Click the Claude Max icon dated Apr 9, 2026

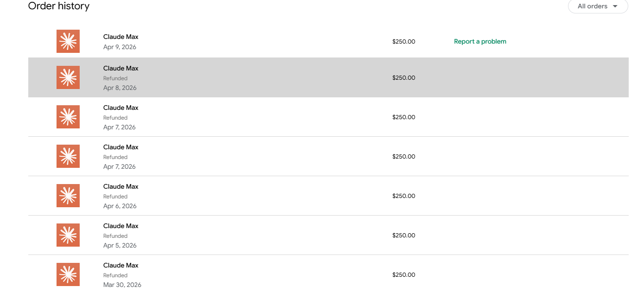[x=68, y=41]
